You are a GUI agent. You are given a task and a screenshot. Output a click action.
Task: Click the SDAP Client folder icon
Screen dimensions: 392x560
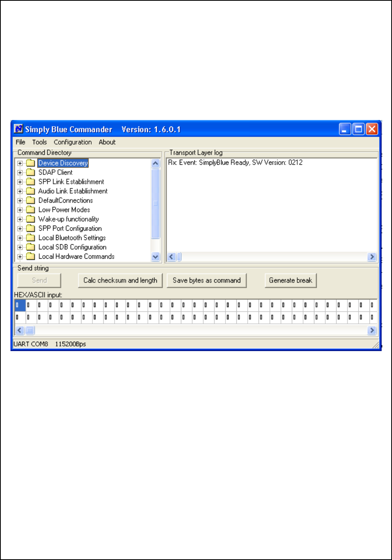coord(31,172)
